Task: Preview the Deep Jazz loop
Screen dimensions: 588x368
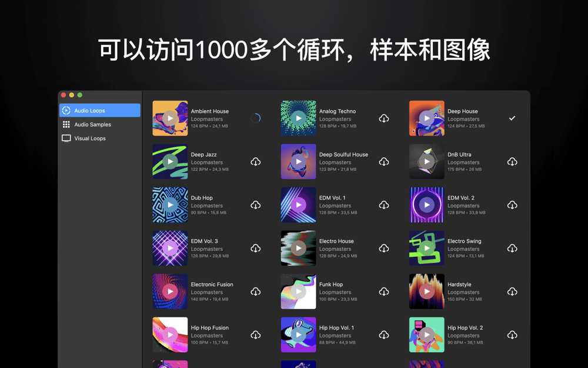Action: pos(171,161)
